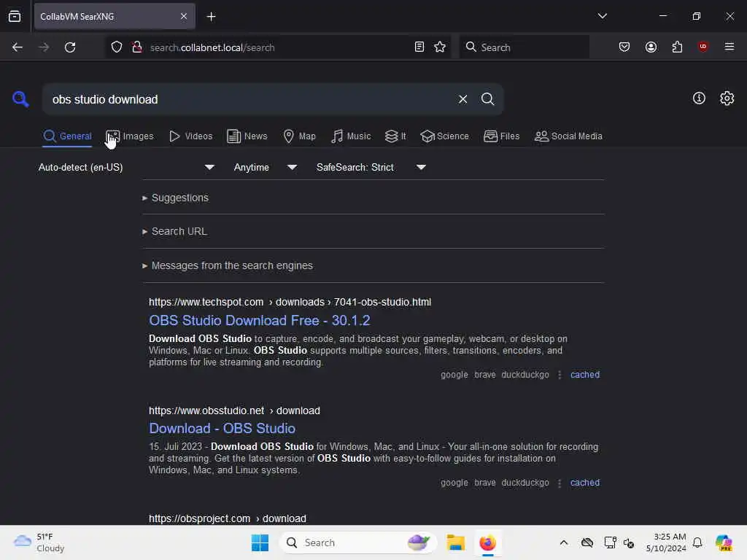Open the Anytime time range dropdown
The image size is (747, 560).
(x=266, y=167)
